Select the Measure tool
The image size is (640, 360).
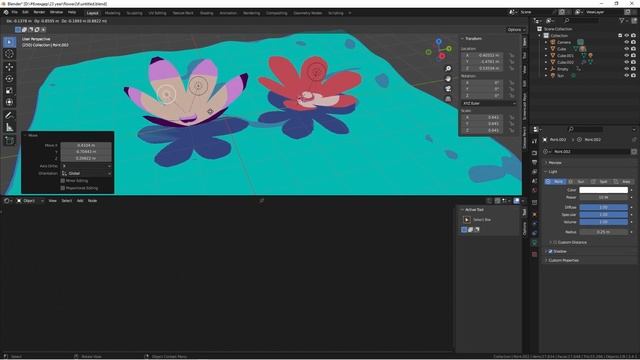[9, 128]
